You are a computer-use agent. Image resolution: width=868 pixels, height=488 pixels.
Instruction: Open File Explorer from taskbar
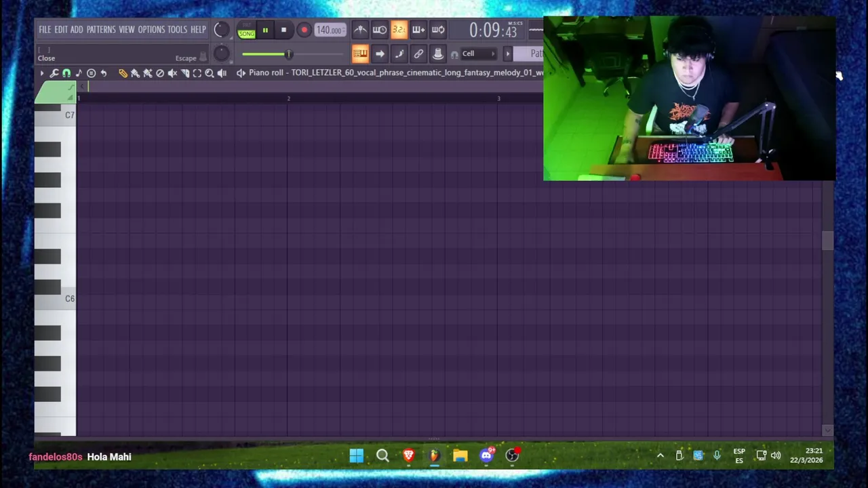point(460,456)
